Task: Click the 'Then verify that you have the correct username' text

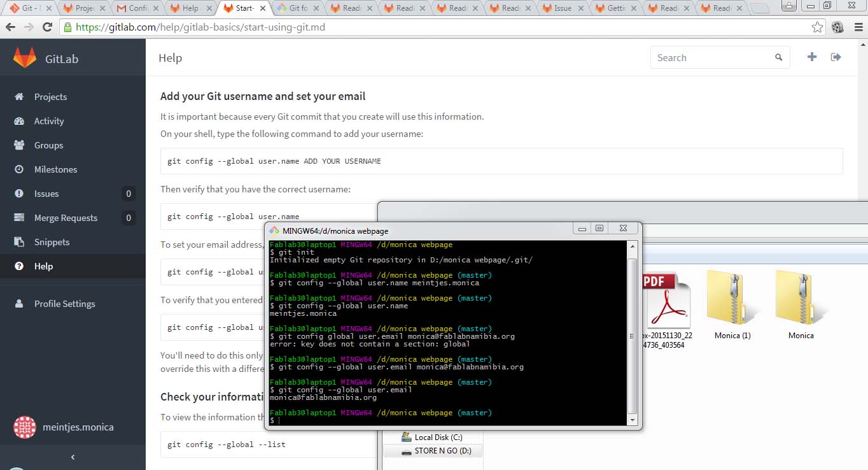Action: (255, 189)
